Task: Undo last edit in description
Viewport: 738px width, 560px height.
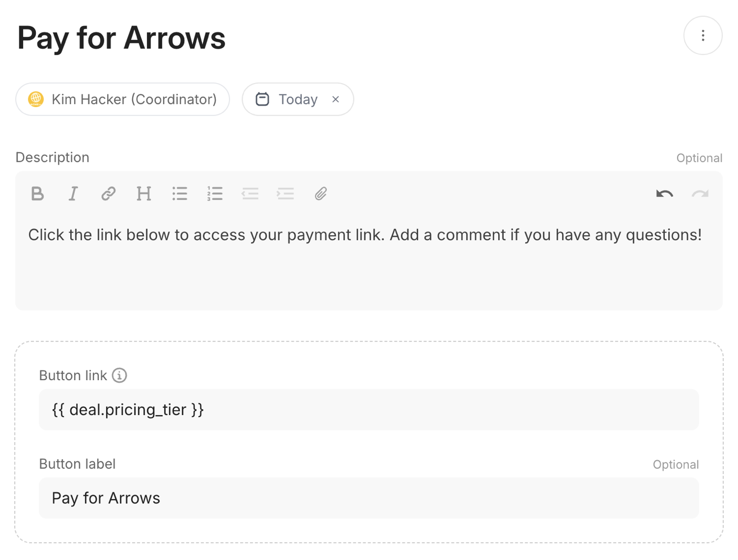Action: [664, 194]
